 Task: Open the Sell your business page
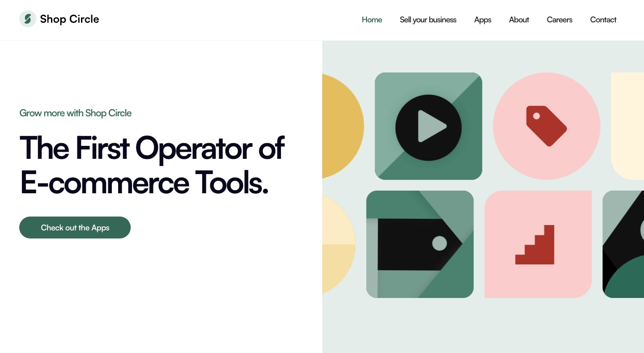pos(428,20)
